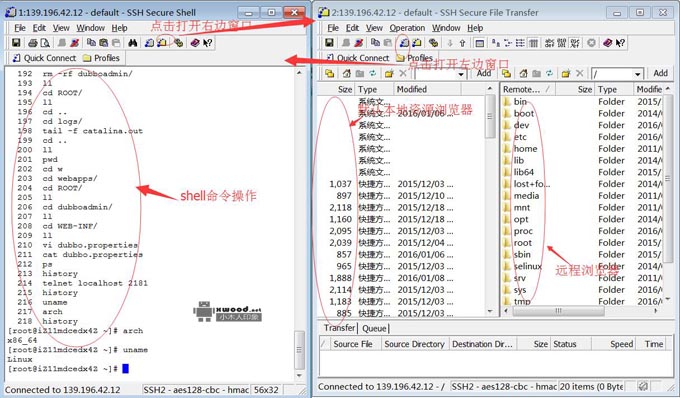Select the home remote folder

coord(525,149)
